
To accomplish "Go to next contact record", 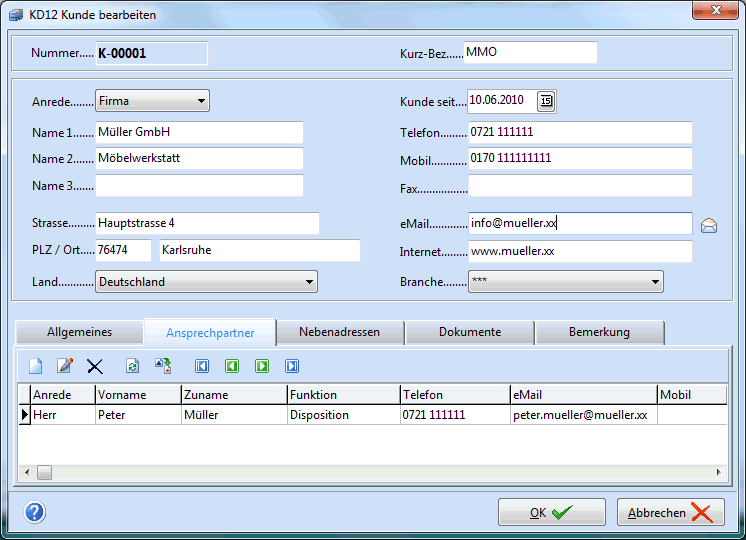I will tap(262, 367).
